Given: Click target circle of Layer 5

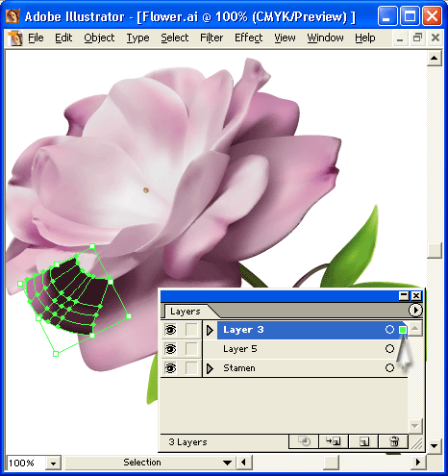Looking at the screenshot, I should tap(389, 349).
